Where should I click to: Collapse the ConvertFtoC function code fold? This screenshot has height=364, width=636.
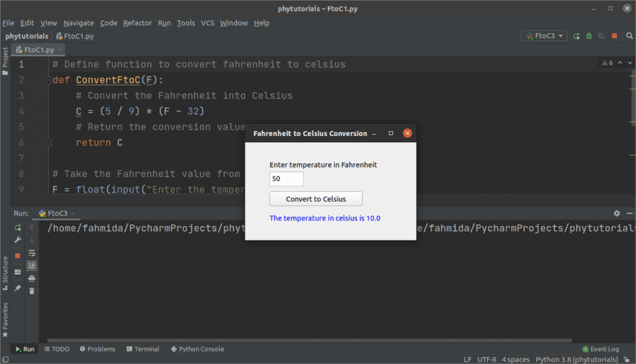pyautogui.click(x=48, y=80)
